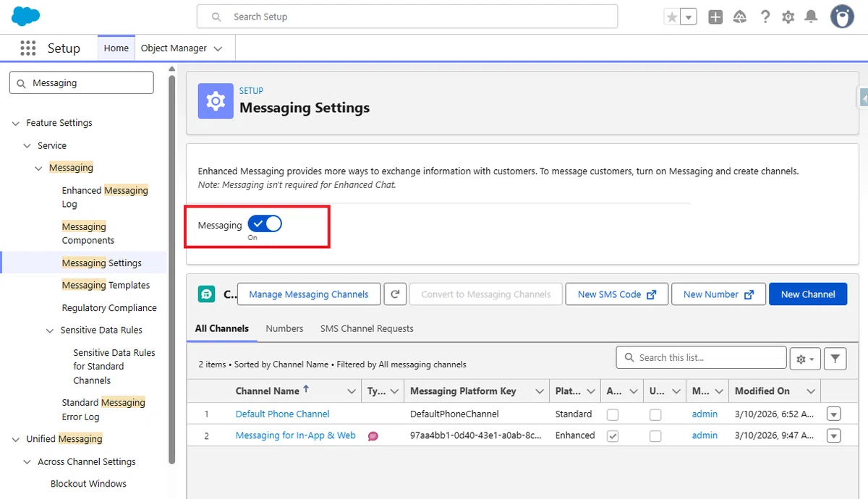Open Messaging for In-App & Web link
This screenshot has height=499, width=868.
coord(296,436)
